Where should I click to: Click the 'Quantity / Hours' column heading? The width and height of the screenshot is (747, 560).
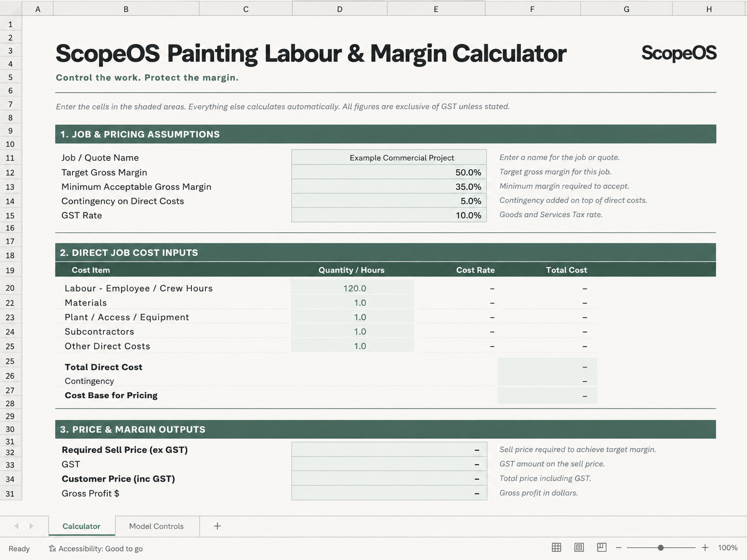point(351,270)
